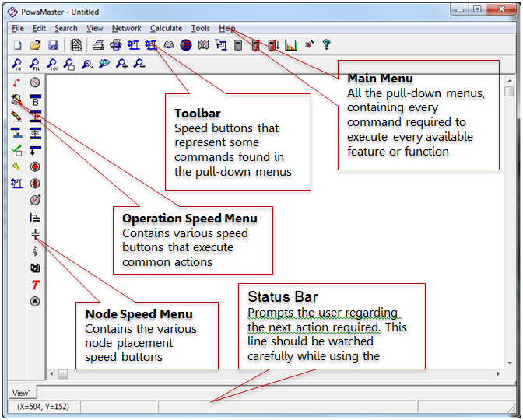Click the hatched grid sheet toolbar icon

[x=76, y=44]
